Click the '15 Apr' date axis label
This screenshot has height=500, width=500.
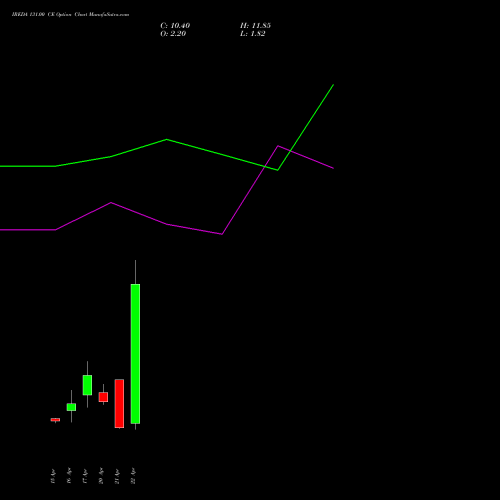coord(53,476)
